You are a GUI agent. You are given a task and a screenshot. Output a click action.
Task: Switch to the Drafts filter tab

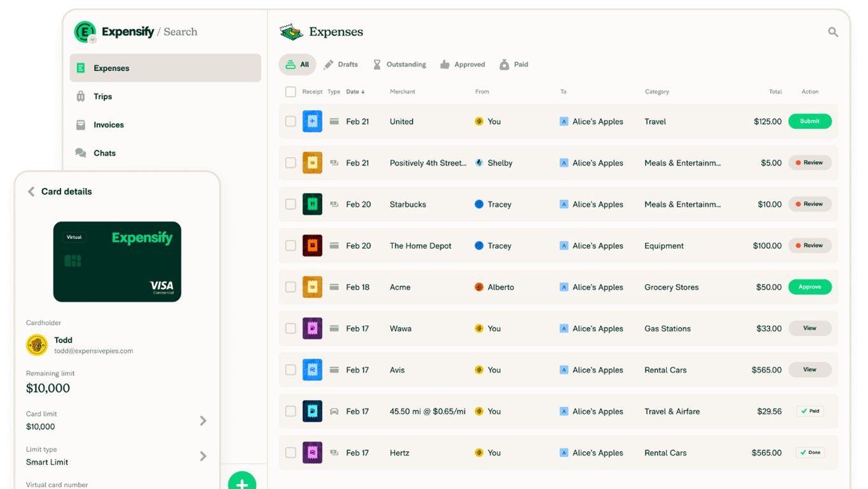coord(341,64)
